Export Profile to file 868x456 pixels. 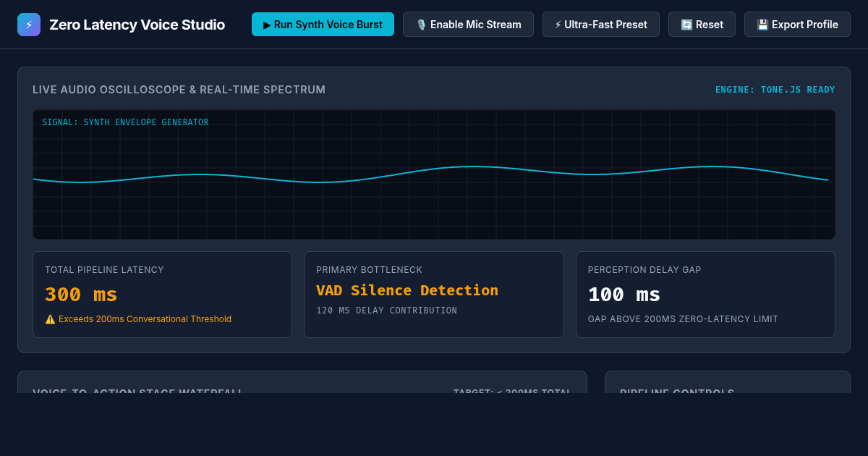(797, 25)
